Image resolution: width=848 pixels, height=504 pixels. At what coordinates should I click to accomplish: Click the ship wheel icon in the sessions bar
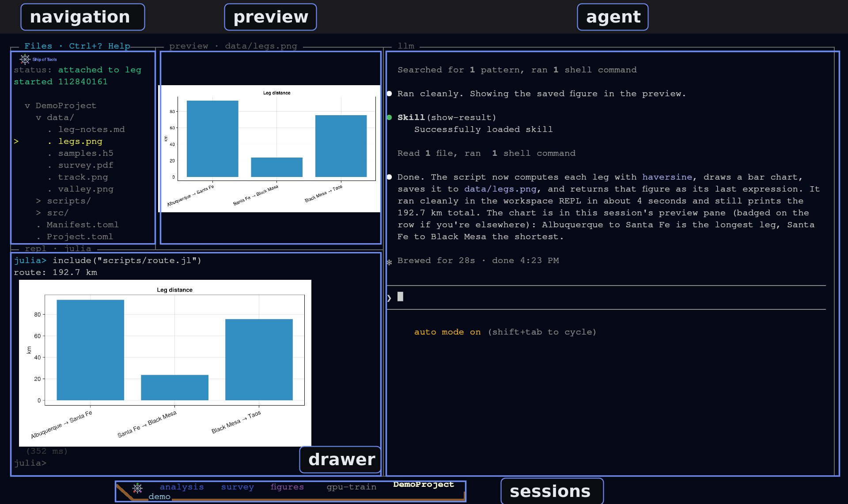pos(137,488)
